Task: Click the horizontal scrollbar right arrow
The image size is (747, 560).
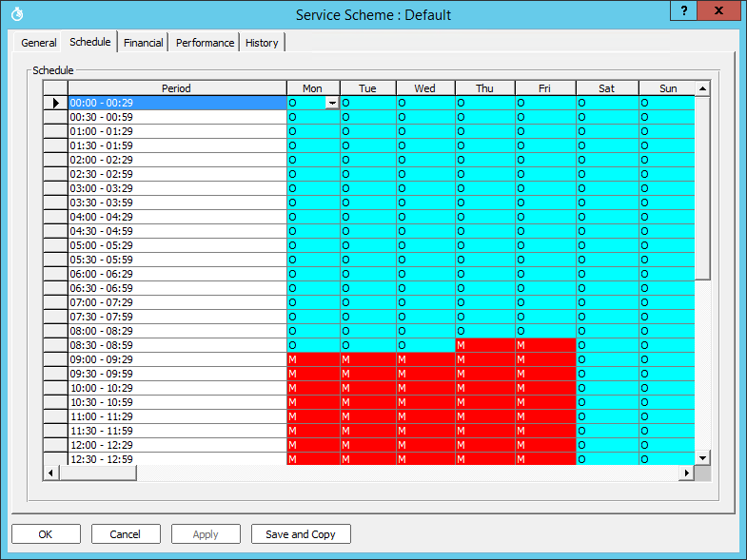Action: point(686,473)
